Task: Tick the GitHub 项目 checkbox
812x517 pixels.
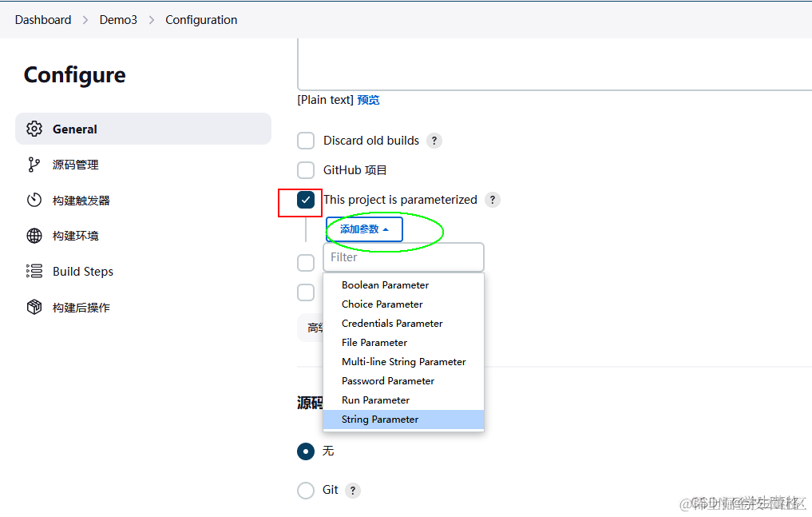Action: [x=306, y=170]
